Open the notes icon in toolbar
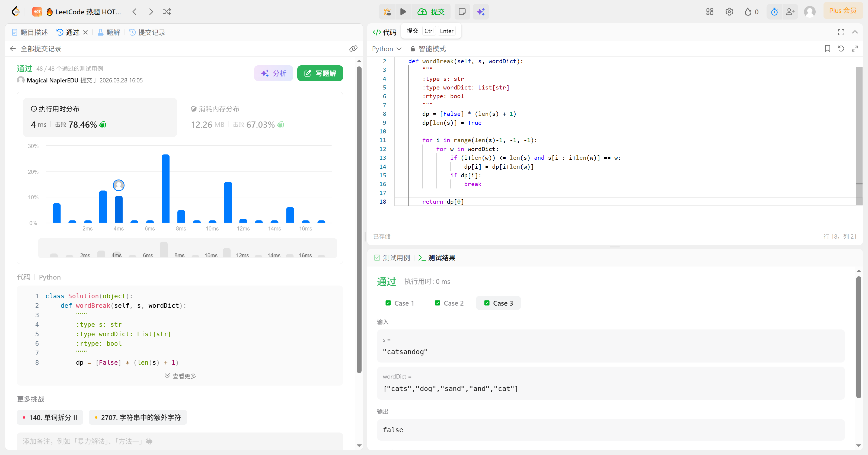 coord(462,12)
